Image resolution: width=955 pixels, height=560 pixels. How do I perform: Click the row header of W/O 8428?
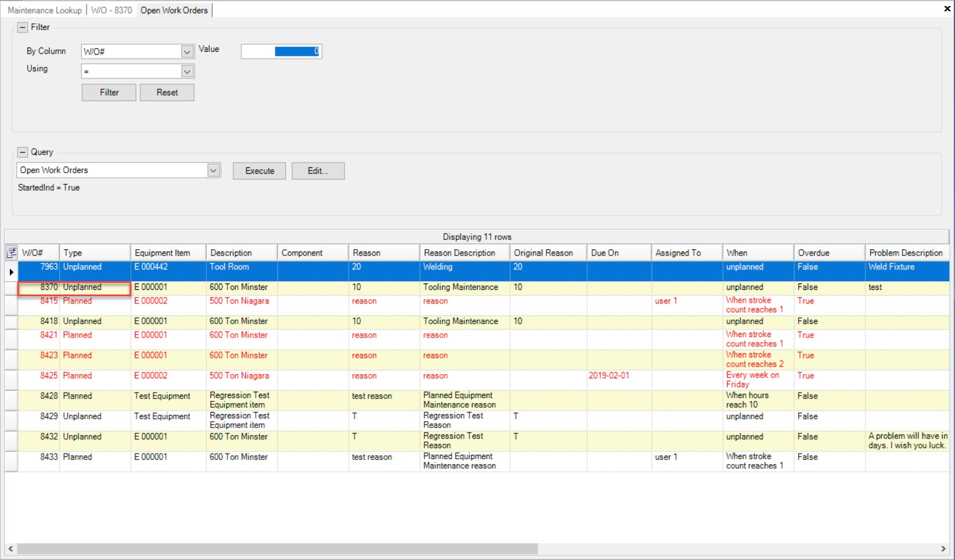click(x=11, y=400)
